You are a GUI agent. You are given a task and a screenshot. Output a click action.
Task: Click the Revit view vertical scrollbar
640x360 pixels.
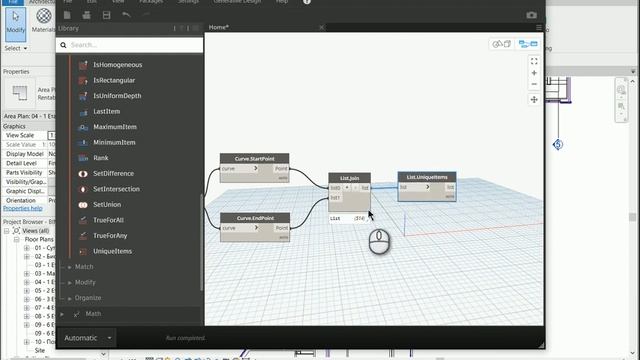[x=632, y=216]
